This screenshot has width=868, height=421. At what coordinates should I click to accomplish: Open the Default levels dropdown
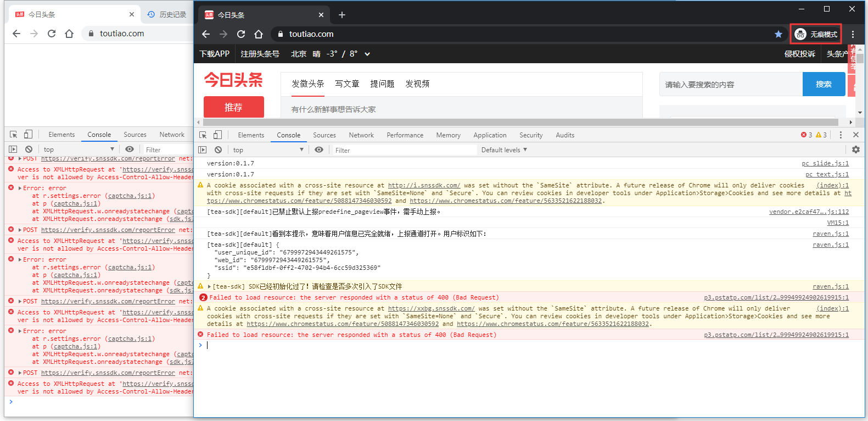[504, 150]
